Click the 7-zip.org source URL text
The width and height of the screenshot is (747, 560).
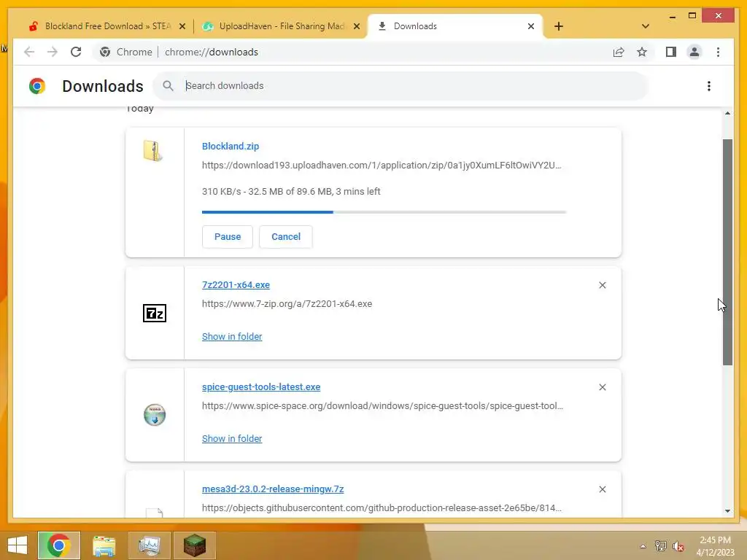287,304
